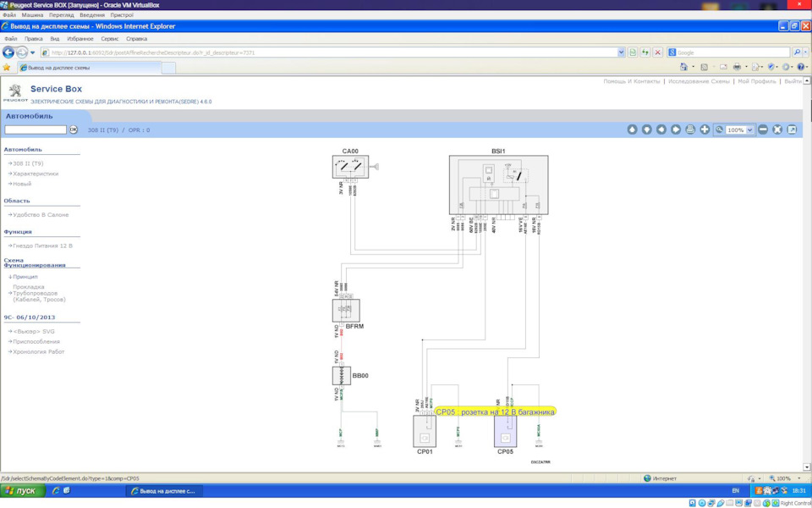Expand the address bar history dropdown

click(622, 52)
